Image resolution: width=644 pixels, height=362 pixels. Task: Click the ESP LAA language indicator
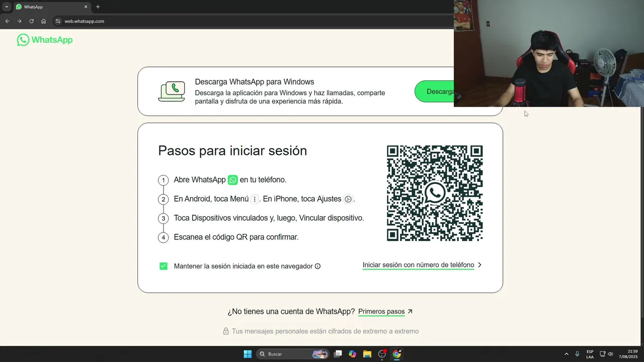pyautogui.click(x=590, y=354)
